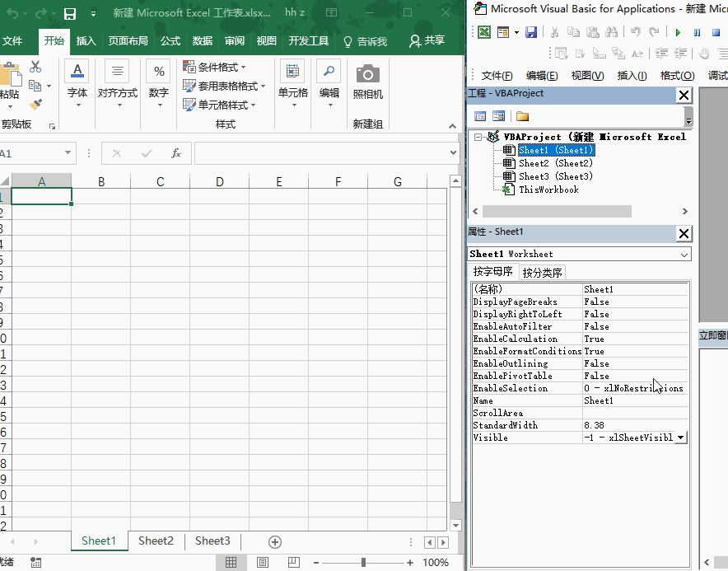The width and height of the screenshot is (728, 571).
Task: Click the 共享 share button in Excel
Action: 427,41
